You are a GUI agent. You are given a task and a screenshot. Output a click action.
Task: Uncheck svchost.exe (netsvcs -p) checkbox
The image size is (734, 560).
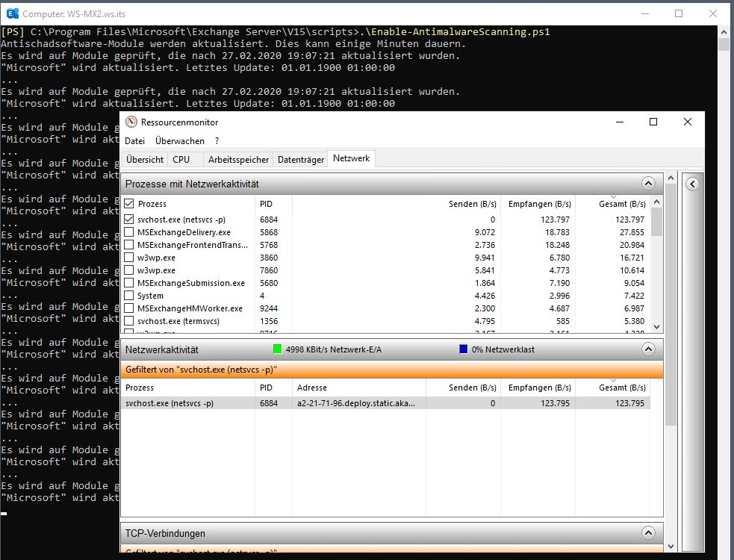[129, 219]
